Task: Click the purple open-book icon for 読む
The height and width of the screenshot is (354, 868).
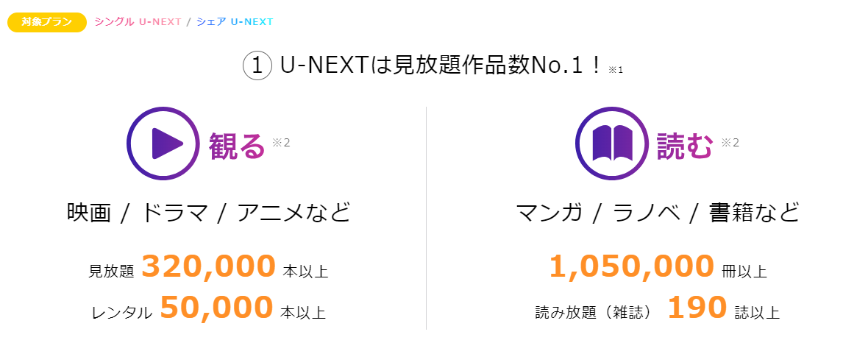Action: coord(612,144)
